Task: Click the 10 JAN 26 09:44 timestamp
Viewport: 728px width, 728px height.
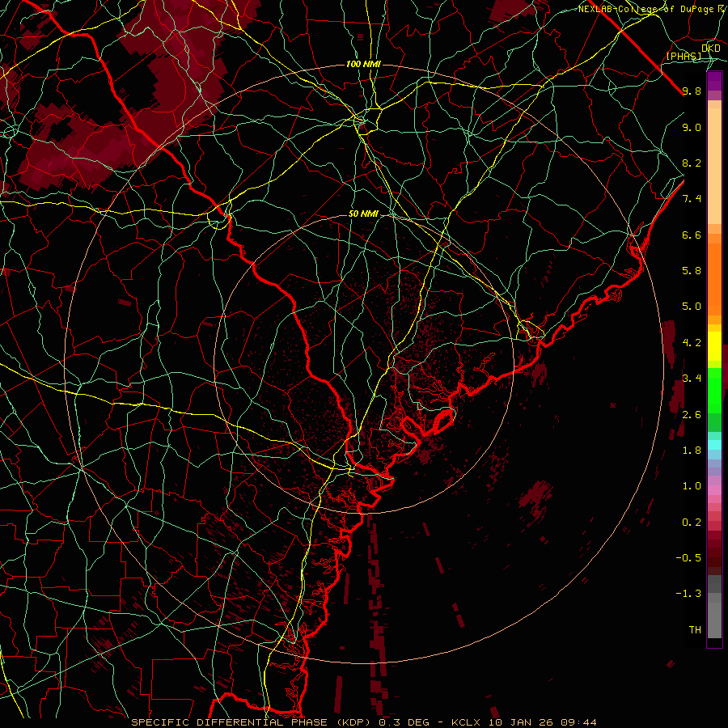Action: 542,722
